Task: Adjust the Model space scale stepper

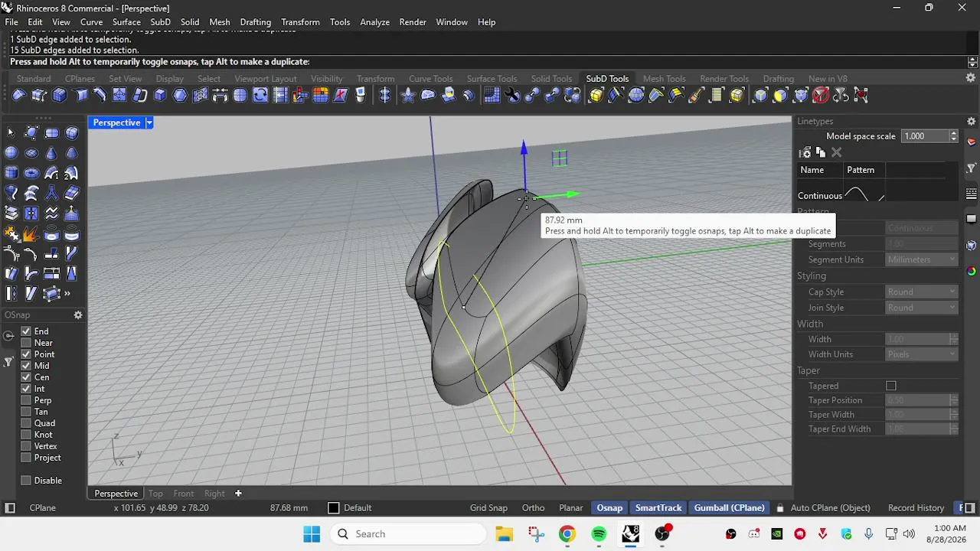Action: click(953, 136)
